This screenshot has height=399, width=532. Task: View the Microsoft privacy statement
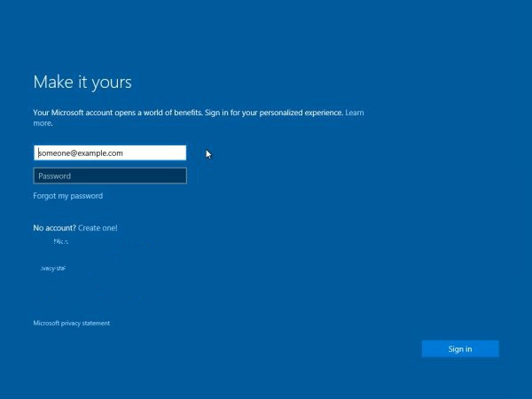[x=71, y=324]
